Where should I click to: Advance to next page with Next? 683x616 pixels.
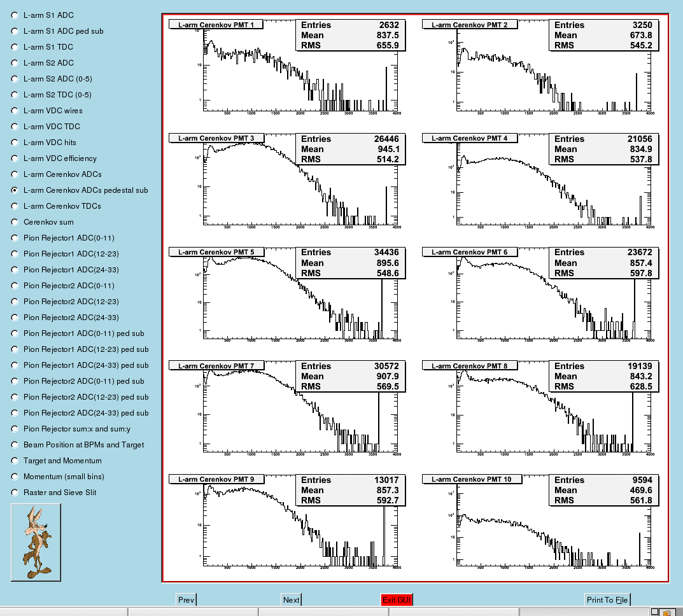click(291, 600)
